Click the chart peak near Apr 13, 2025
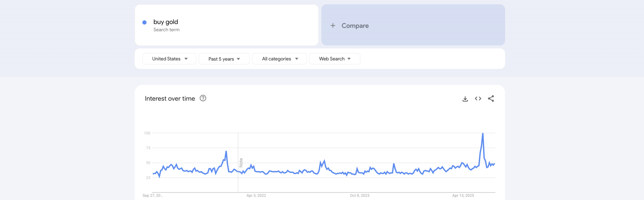 coord(483,133)
